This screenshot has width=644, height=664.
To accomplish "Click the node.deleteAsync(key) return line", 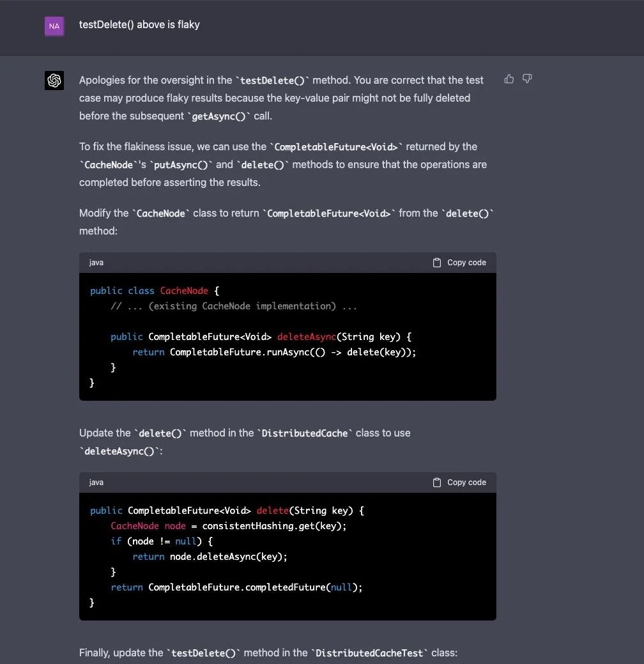I will pos(210,557).
